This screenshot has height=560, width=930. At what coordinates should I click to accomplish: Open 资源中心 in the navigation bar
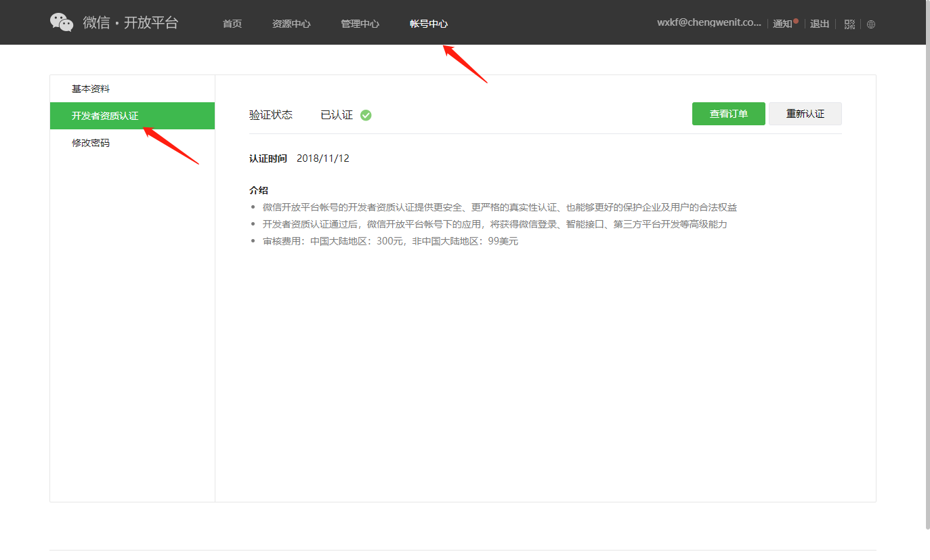[291, 24]
